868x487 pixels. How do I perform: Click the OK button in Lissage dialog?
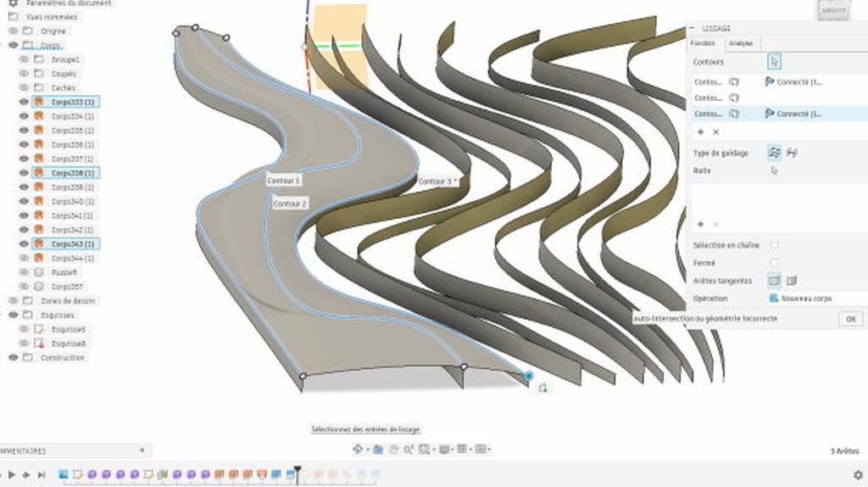850,319
